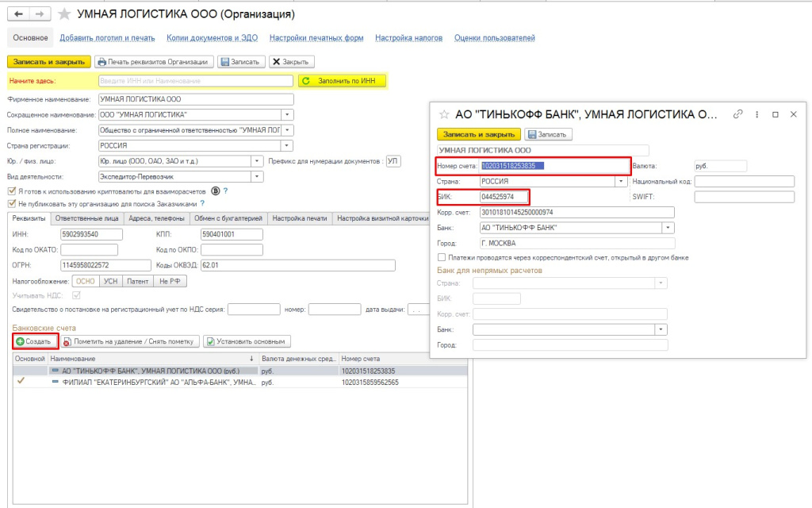Create a new bank account with Создать

coord(35,341)
